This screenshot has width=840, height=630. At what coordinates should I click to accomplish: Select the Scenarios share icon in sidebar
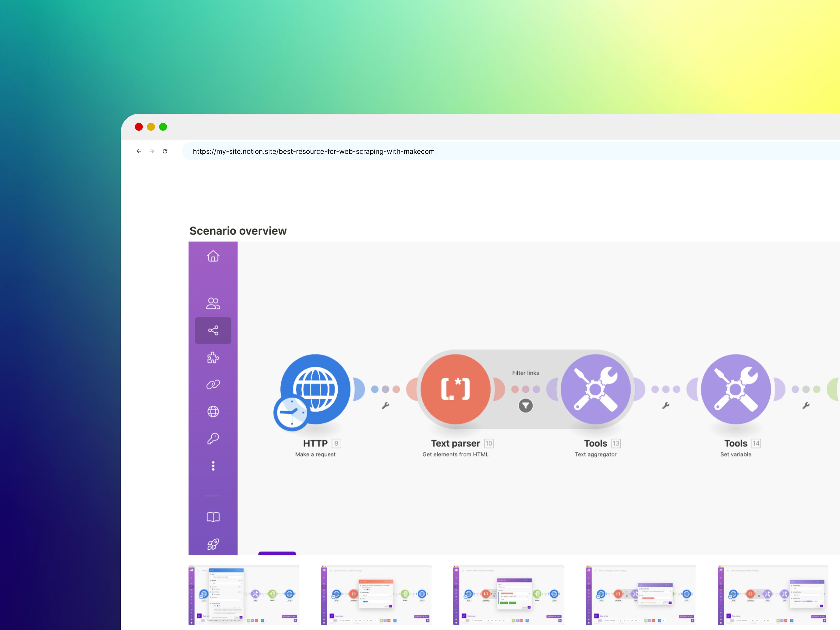(x=213, y=330)
